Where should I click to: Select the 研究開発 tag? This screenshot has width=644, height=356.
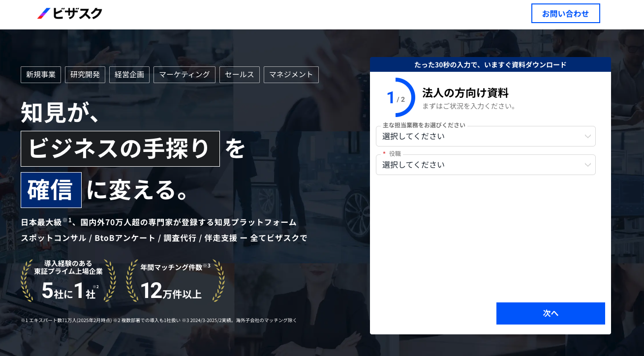coord(85,75)
